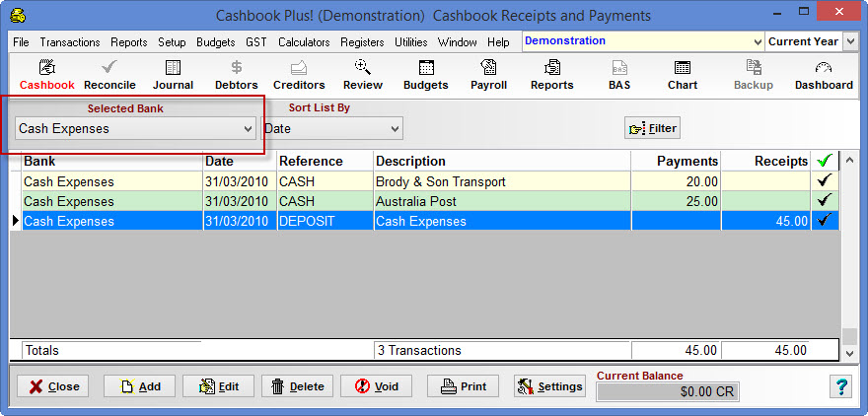
Task: Click the Description column header
Action: pos(502,161)
